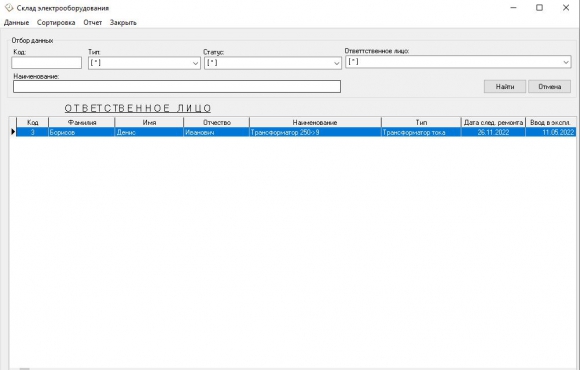580x370 pixels.
Task: Select the Трансформатор тока cell
Action: click(421, 132)
